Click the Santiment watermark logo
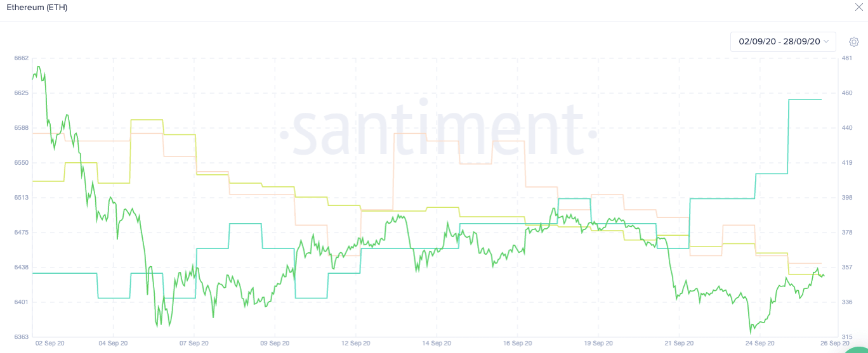Screen dimensions: 868x353 pyautogui.click(x=438, y=132)
